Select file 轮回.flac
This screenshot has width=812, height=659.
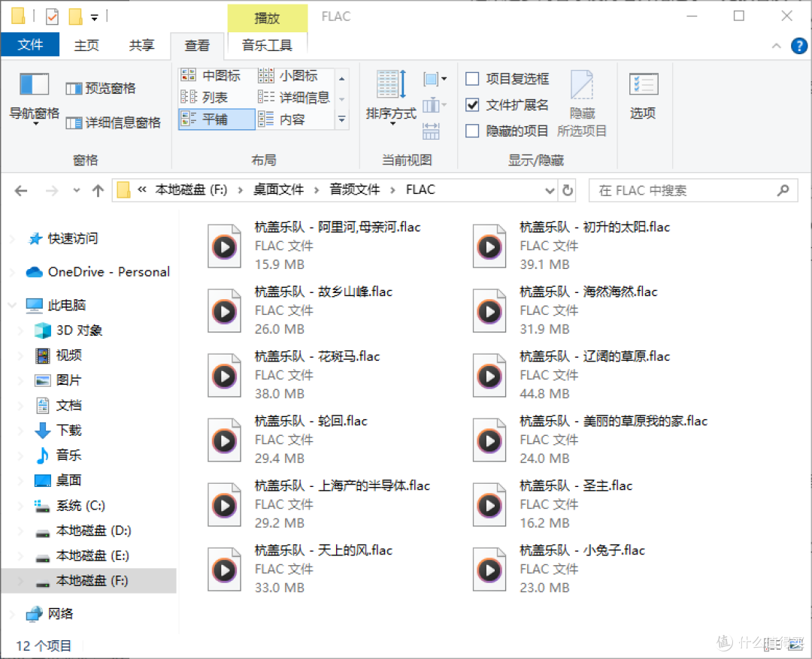pyautogui.click(x=287, y=440)
